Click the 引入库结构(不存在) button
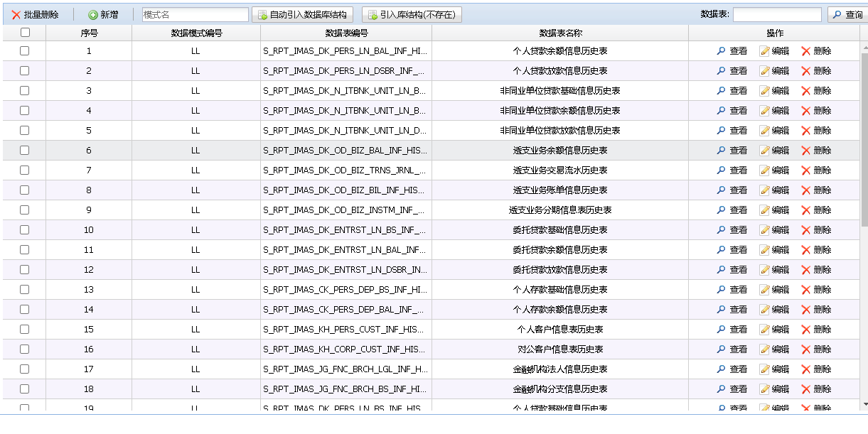Image resolution: width=868 pixels, height=434 pixels. [412, 15]
